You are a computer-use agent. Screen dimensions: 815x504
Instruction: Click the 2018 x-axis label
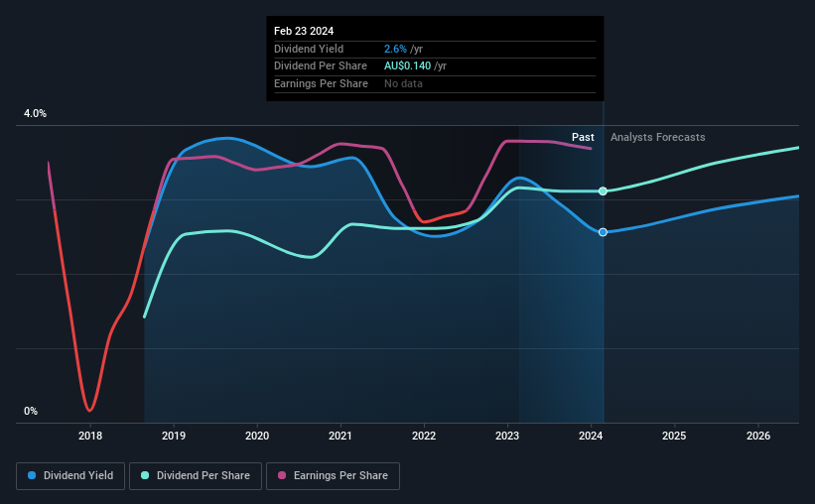(90, 436)
